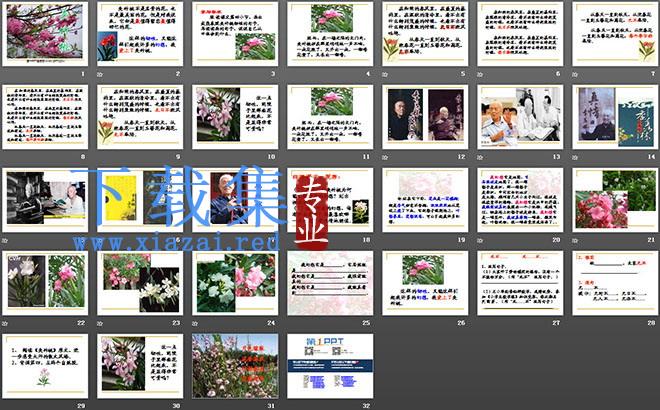Select slide 19 thumbnail
The height and width of the screenshot is (410, 660).
[425, 200]
